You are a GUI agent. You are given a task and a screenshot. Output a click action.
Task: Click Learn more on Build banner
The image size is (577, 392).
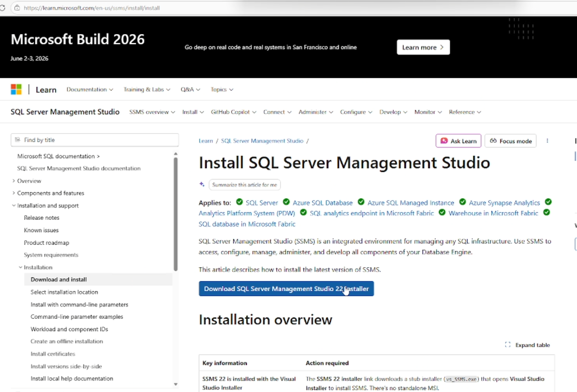pyautogui.click(x=423, y=47)
